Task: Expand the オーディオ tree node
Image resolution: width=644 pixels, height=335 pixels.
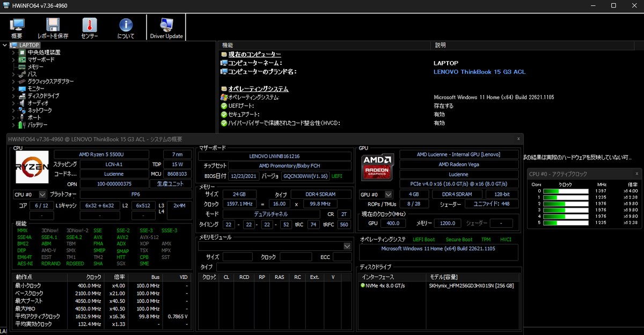Action: (x=13, y=103)
